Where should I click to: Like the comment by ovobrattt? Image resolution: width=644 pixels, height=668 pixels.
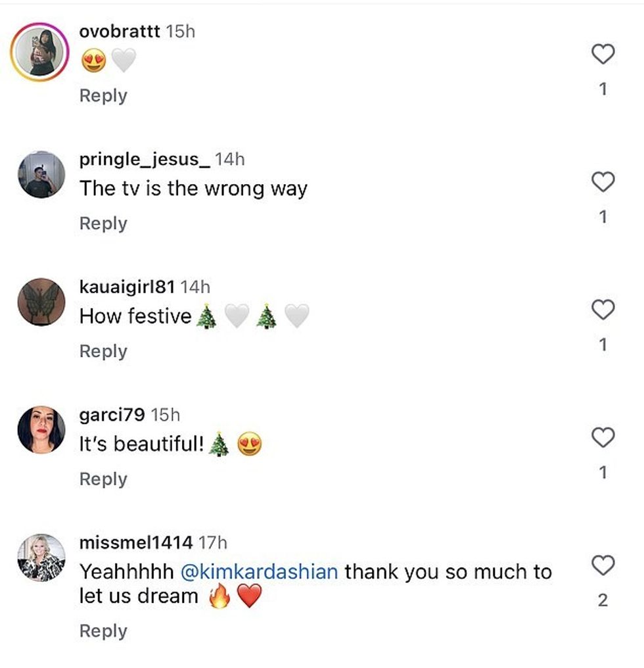click(603, 55)
